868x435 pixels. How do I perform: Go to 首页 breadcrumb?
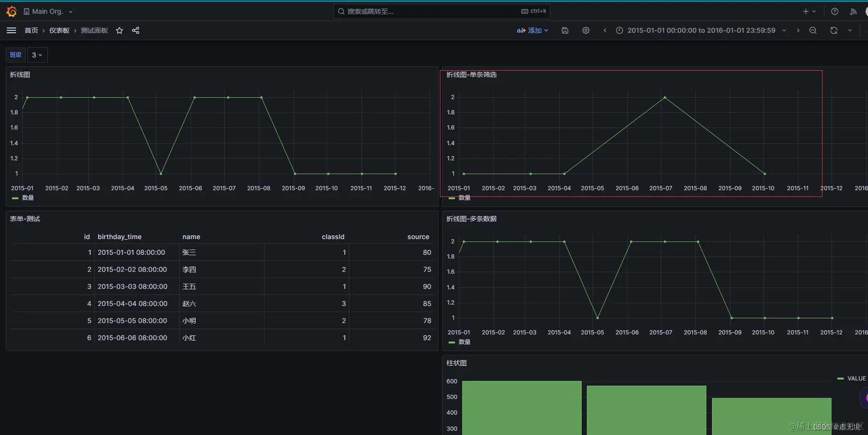[31, 30]
